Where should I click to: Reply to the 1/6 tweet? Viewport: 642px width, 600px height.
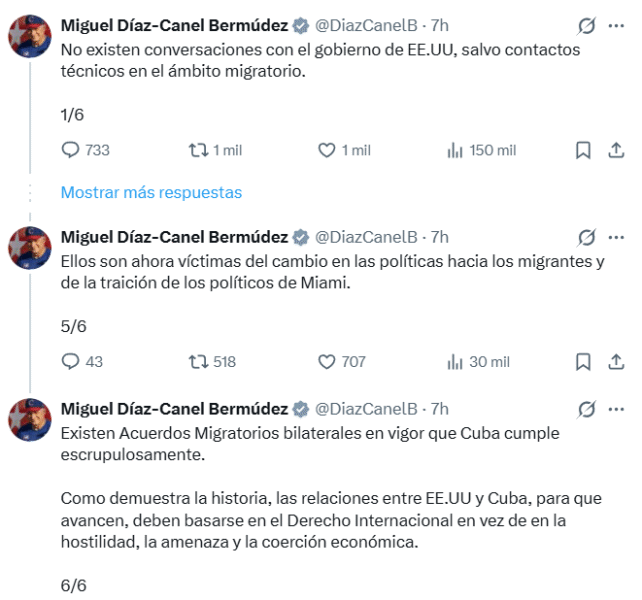70,150
